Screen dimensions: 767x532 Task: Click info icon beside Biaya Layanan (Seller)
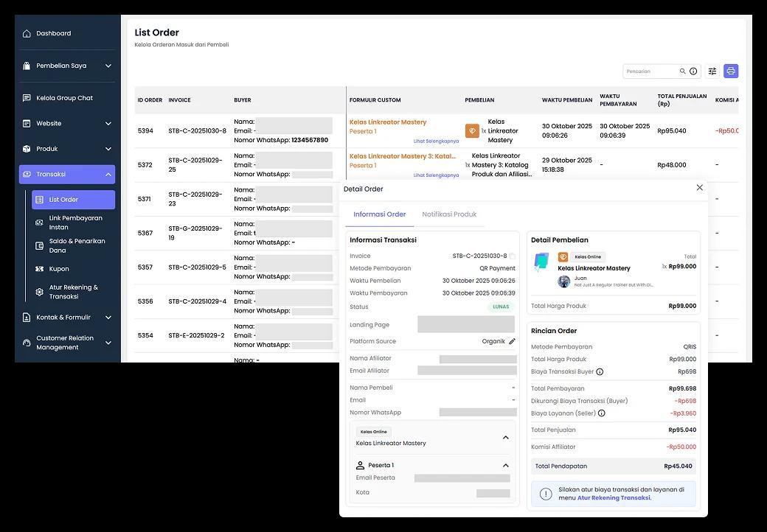tap(602, 413)
